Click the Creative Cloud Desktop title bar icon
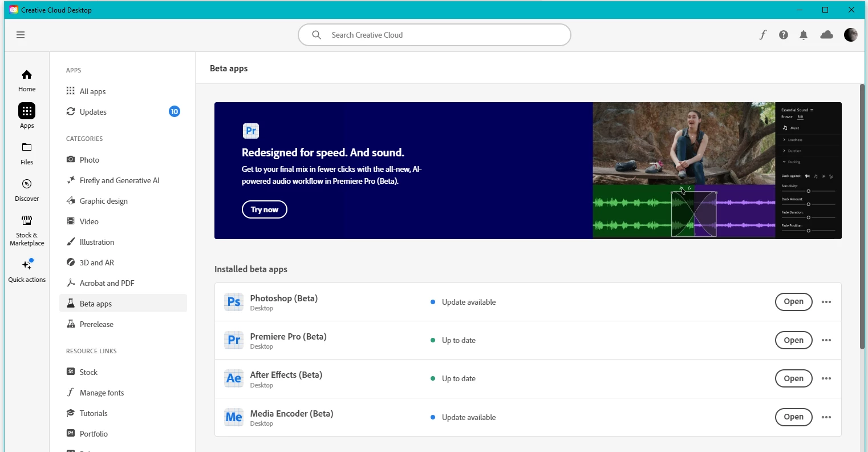The image size is (868, 452). pos(14,10)
